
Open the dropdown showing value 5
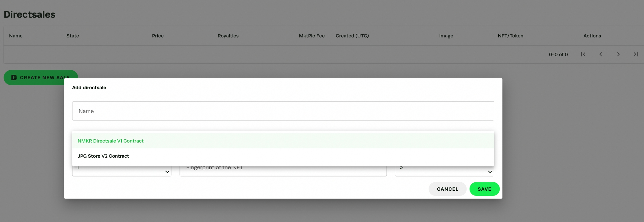(490, 172)
